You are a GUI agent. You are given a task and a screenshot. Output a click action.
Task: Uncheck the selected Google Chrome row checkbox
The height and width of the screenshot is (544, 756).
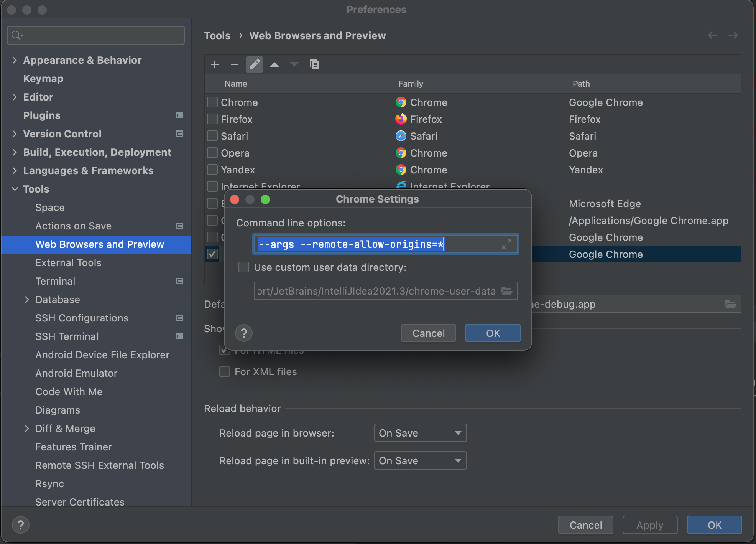click(212, 254)
